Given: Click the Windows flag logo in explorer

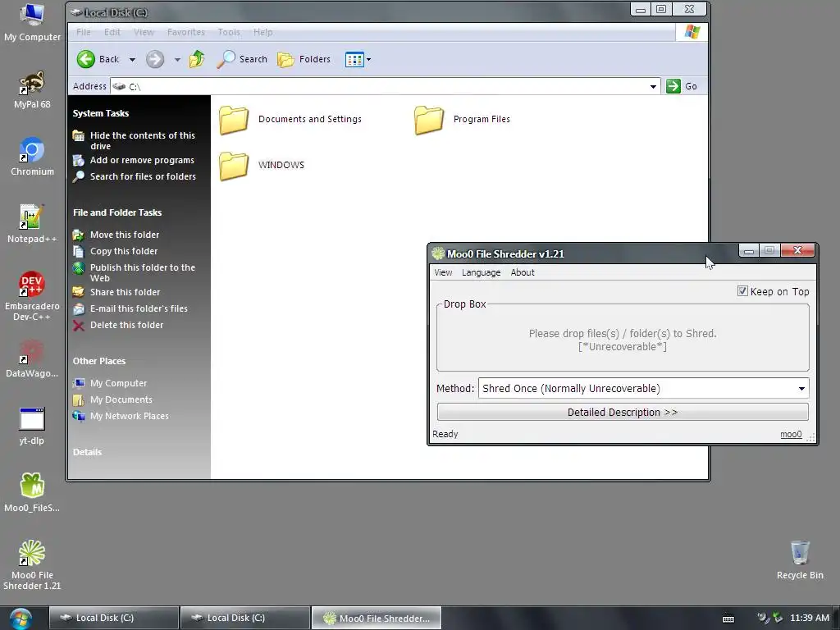Looking at the screenshot, I should coord(692,32).
